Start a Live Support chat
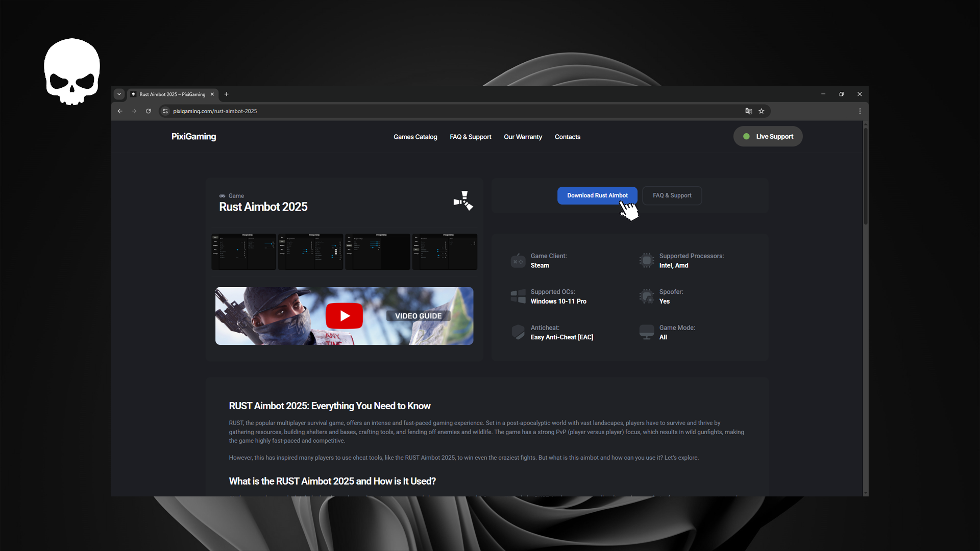Image resolution: width=980 pixels, height=551 pixels. [x=768, y=137]
